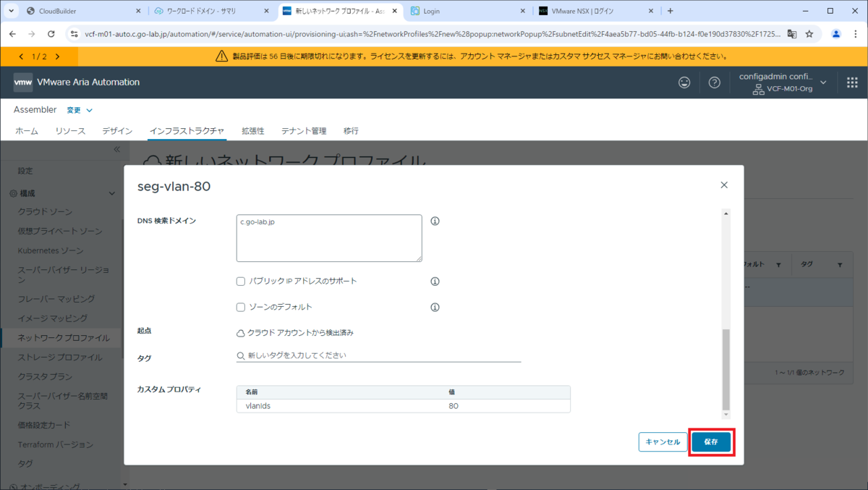
Task: Open the services grid apps icon
Action: (x=852, y=83)
